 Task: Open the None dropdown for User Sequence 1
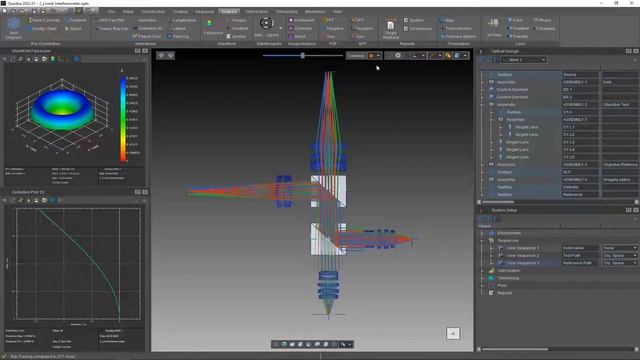[x=620, y=248]
